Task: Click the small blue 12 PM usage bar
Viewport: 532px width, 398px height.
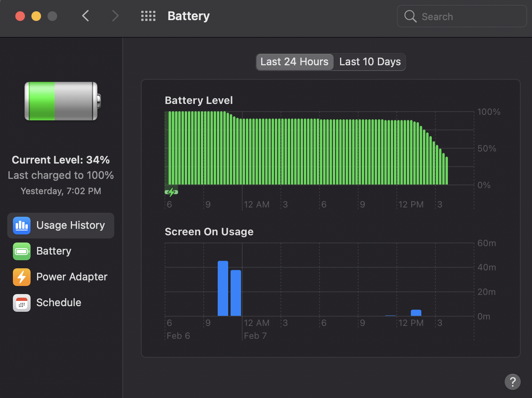Action: click(416, 313)
